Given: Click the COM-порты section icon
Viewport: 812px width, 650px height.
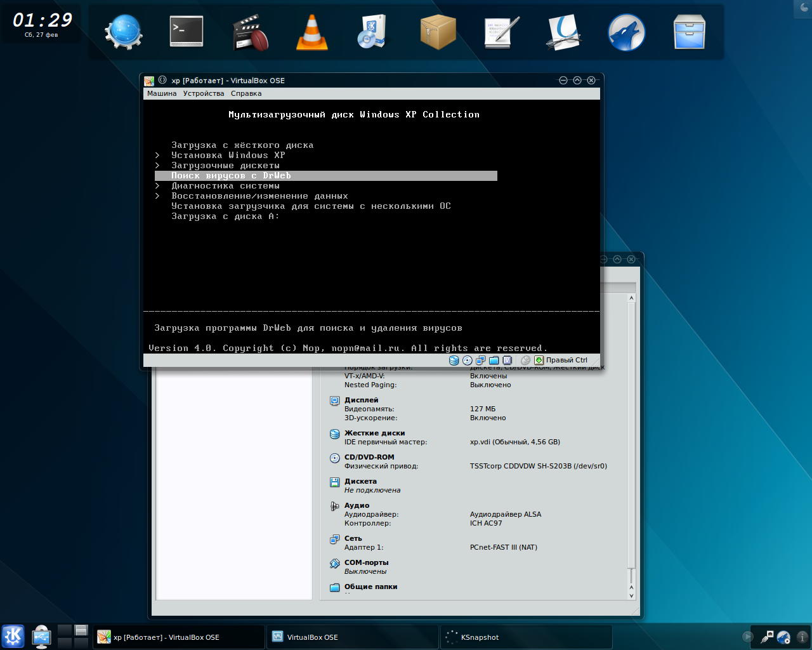Looking at the screenshot, I should coord(335,563).
